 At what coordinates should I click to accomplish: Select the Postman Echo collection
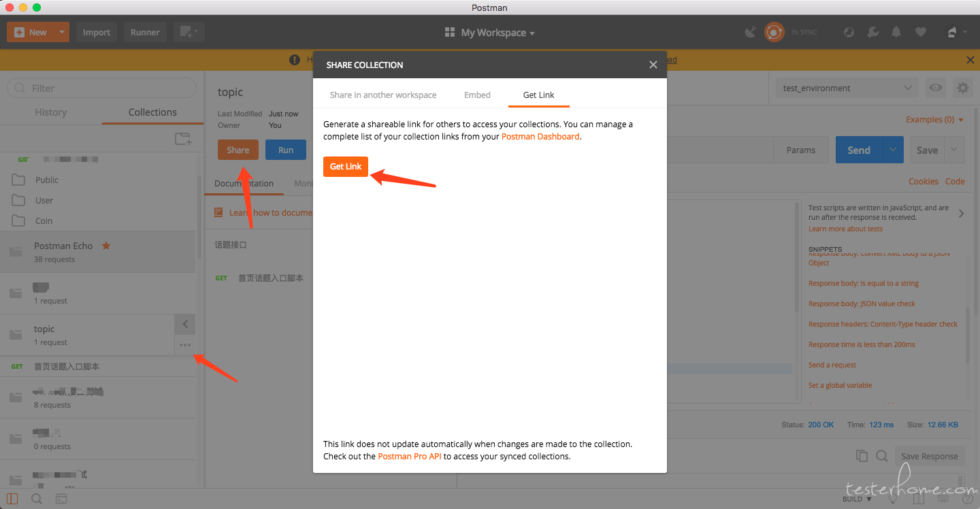pos(97,252)
